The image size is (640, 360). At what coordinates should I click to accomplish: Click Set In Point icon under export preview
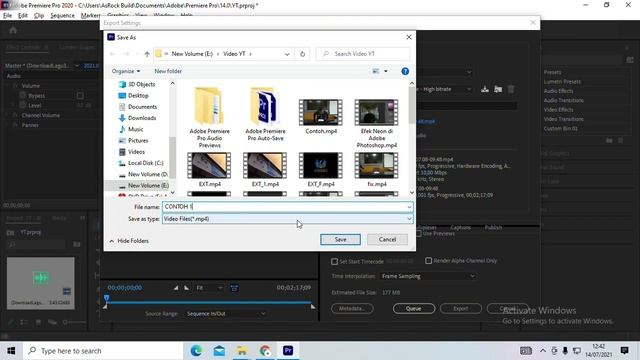(x=176, y=288)
